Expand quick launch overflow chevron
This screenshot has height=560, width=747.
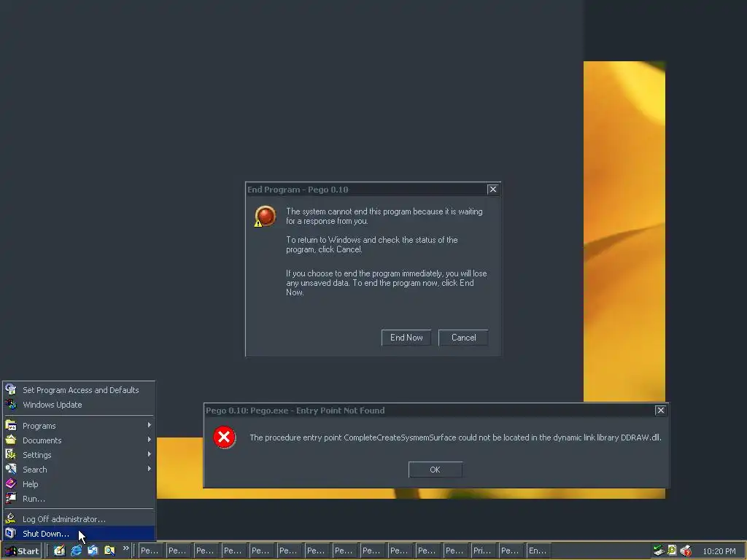coord(125,548)
